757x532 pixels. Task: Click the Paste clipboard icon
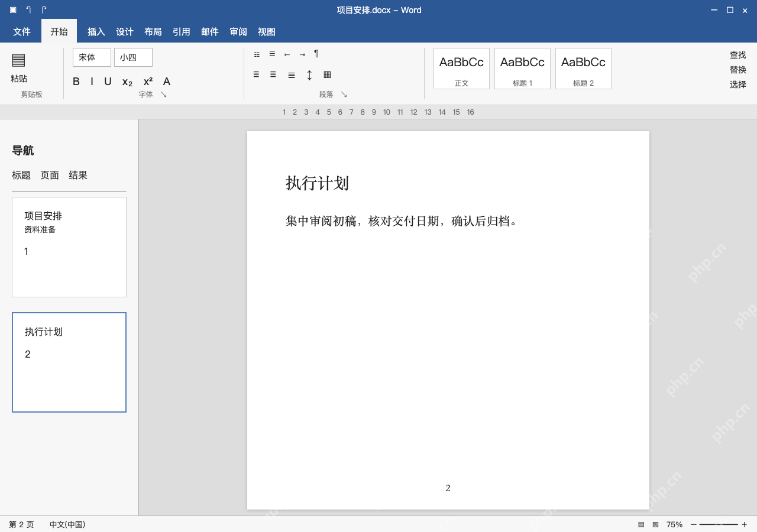click(x=18, y=60)
